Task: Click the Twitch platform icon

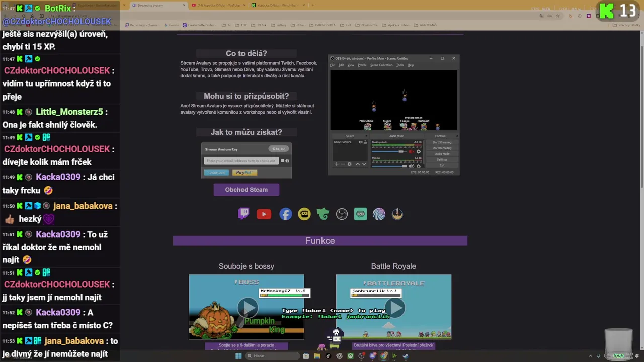Action: click(x=244, y=214)
